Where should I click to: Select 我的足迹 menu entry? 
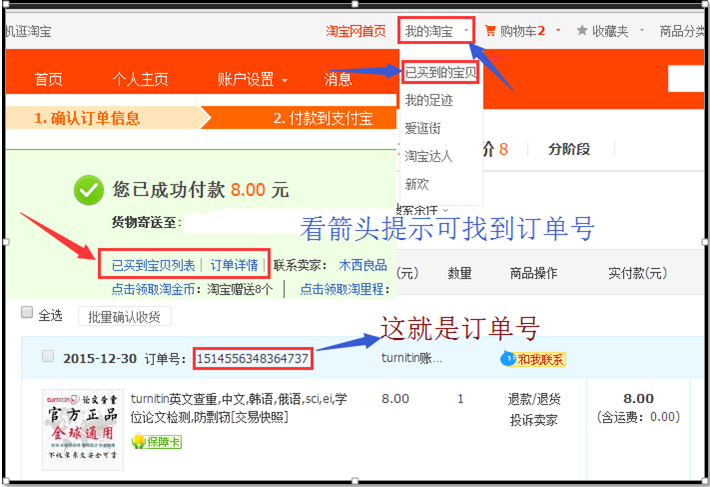tap(429, 100)
